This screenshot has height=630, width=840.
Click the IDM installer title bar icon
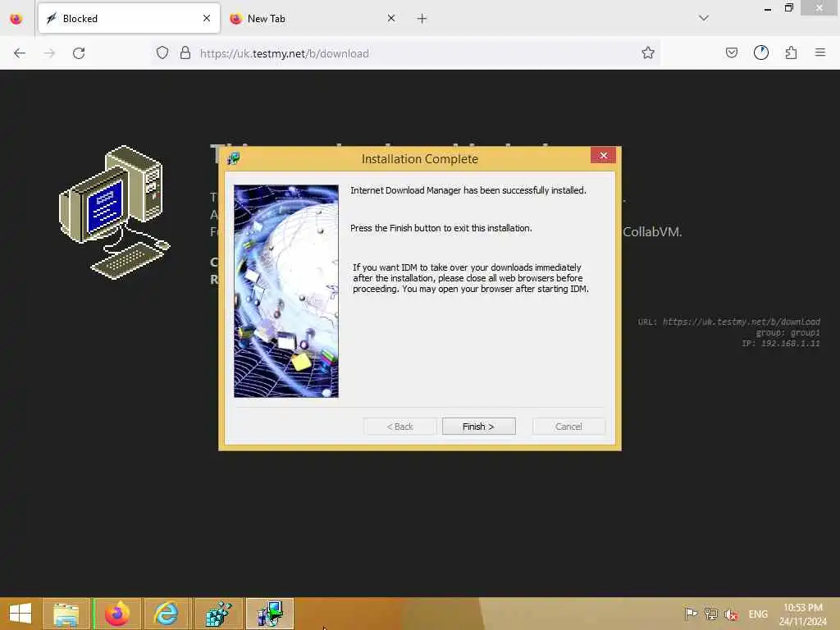[x=234, y=158]
